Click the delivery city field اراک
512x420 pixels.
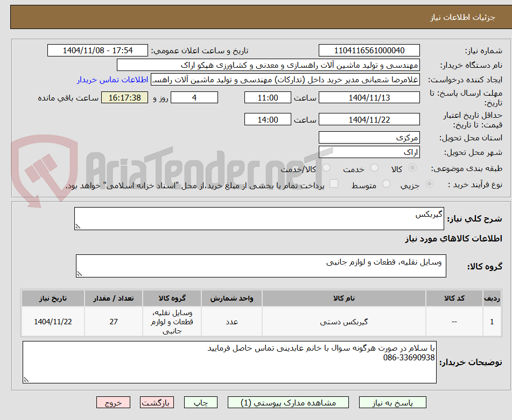pyautogui.click(x=369, y=152)
